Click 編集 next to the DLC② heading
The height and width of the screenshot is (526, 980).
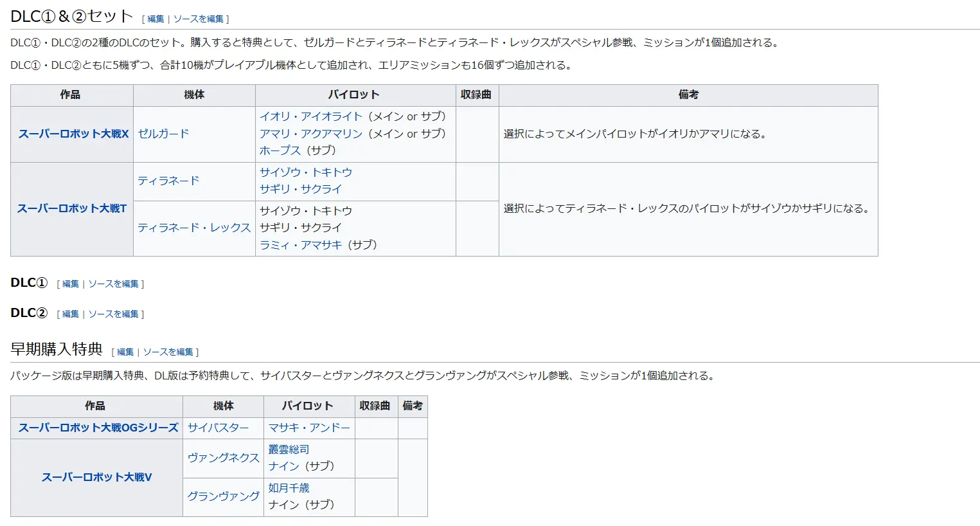70,314
